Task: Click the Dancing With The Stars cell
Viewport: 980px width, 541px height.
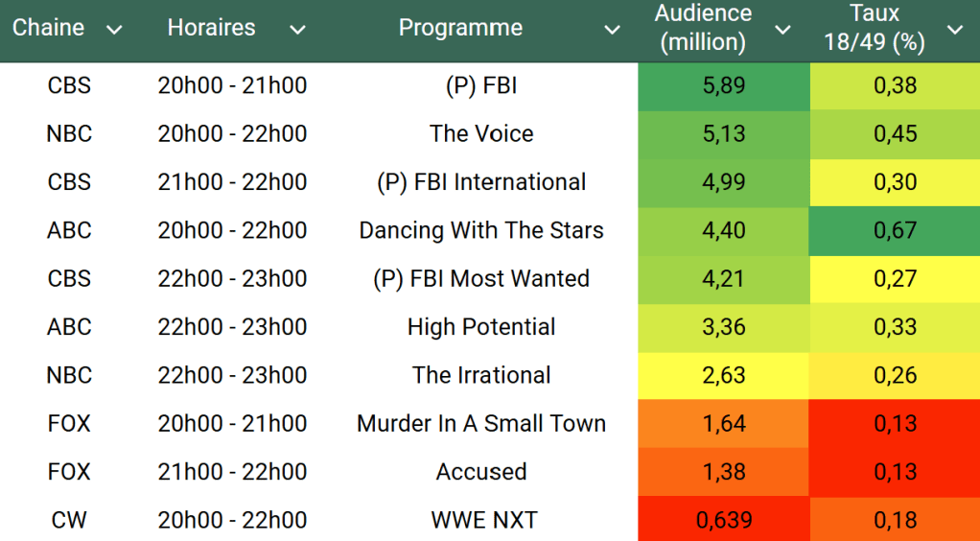Action: [x=481, y=230]
